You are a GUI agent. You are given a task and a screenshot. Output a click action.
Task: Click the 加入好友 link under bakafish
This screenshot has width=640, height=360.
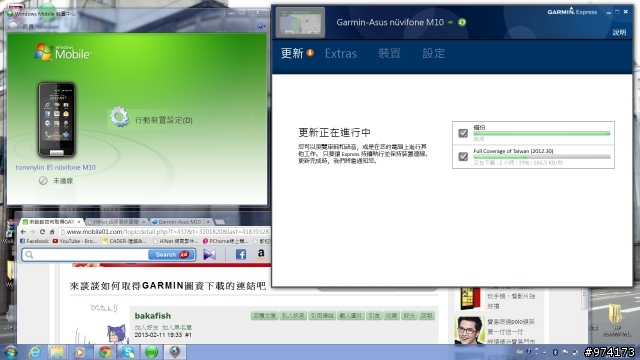pyautogui.click(x=146, y=327)
